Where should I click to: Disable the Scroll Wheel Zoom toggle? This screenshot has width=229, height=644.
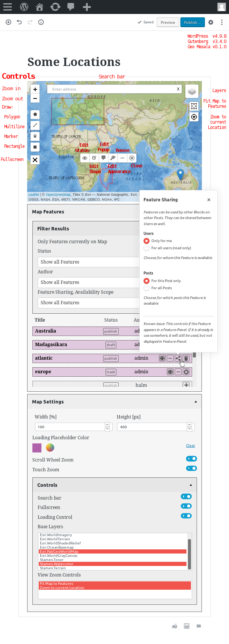[191, 459]
